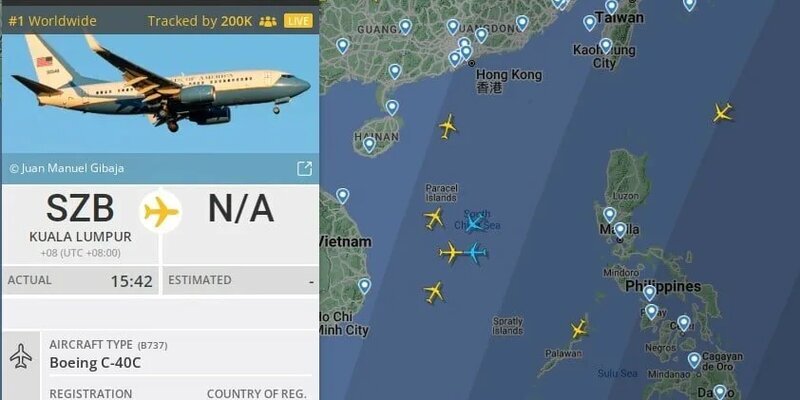This screenshot has height=400, width=800.
Task: Click the yellow LIVE badge
Action: [298, 21]
